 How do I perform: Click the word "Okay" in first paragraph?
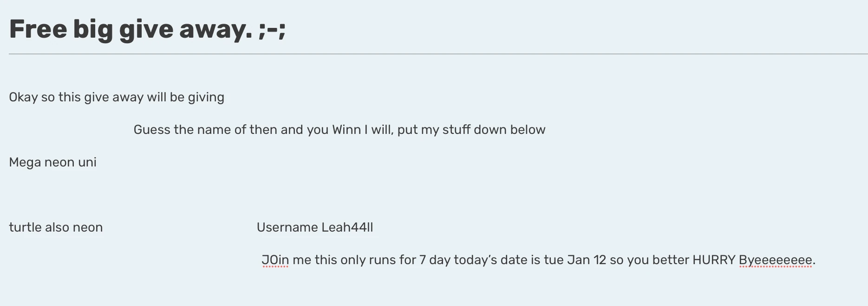pos(23,97)
